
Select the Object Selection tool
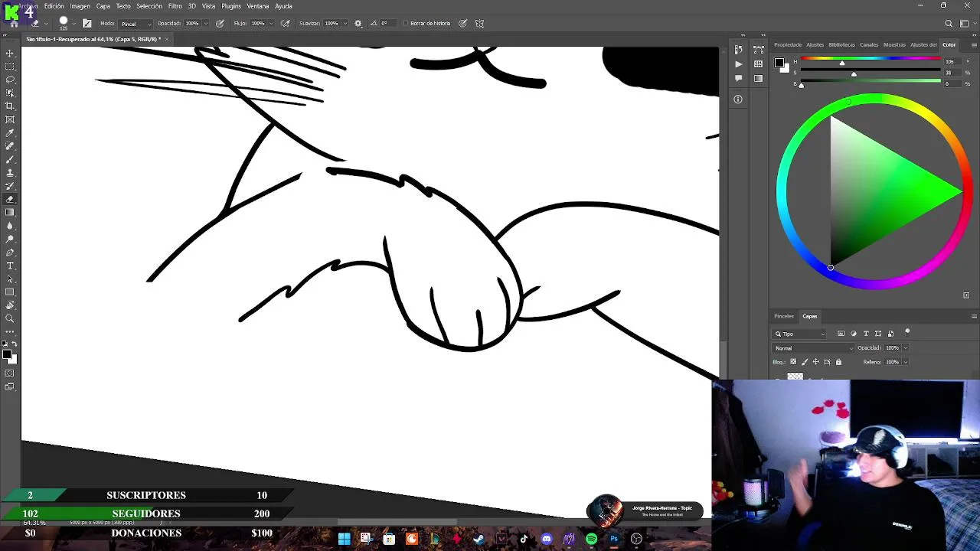10,93
